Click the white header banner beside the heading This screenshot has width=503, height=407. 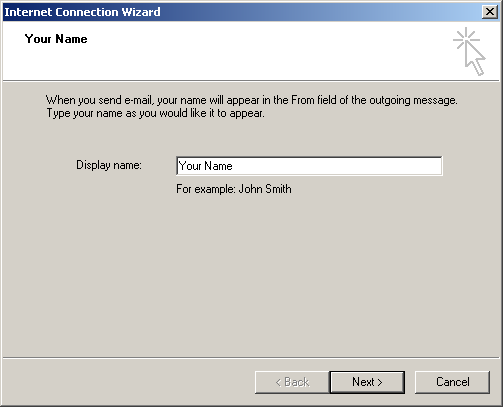coord(267,50)
